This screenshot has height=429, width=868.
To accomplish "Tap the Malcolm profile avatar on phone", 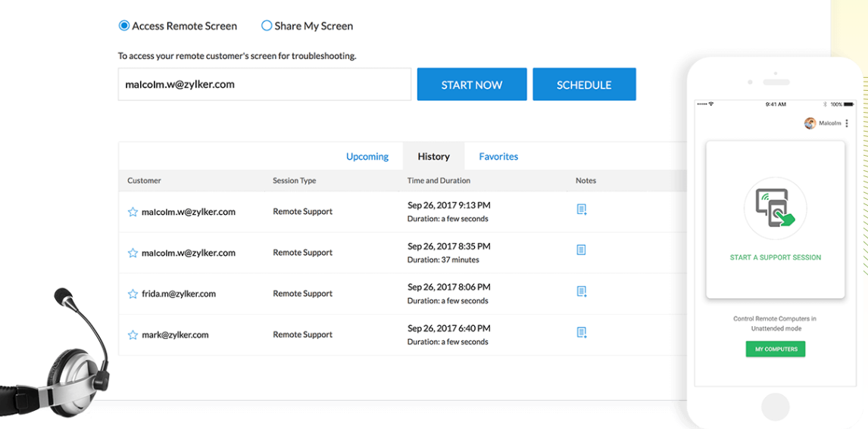I will [x=810, y=123].
